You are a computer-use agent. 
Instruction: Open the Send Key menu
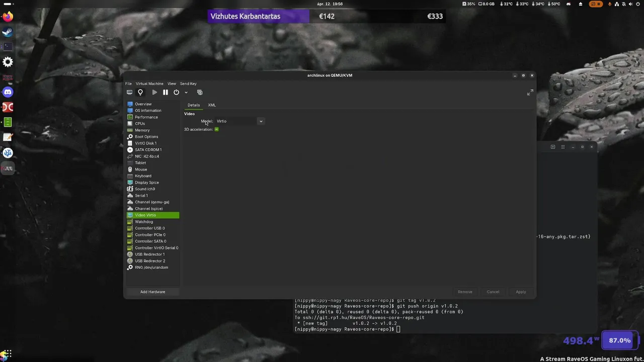coord(188,83)
